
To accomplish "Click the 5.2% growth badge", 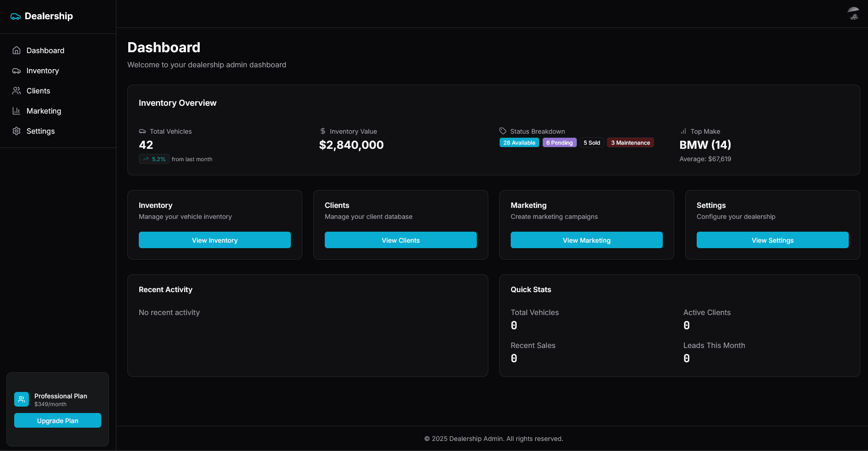I will tap(154, 159).
